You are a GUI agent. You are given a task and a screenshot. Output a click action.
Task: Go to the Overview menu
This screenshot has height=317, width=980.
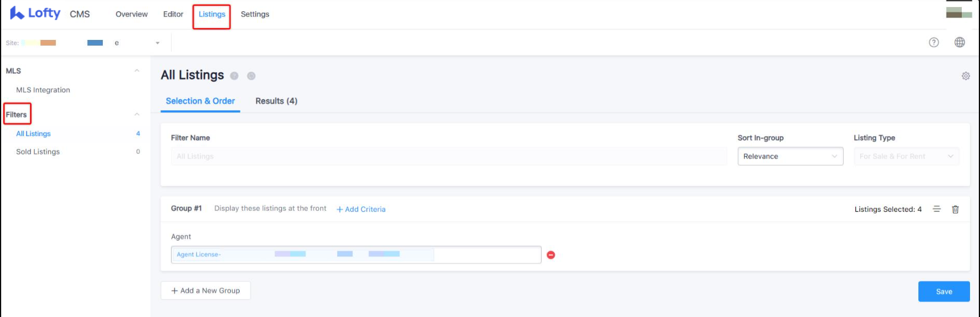click(x=132, y=14)
